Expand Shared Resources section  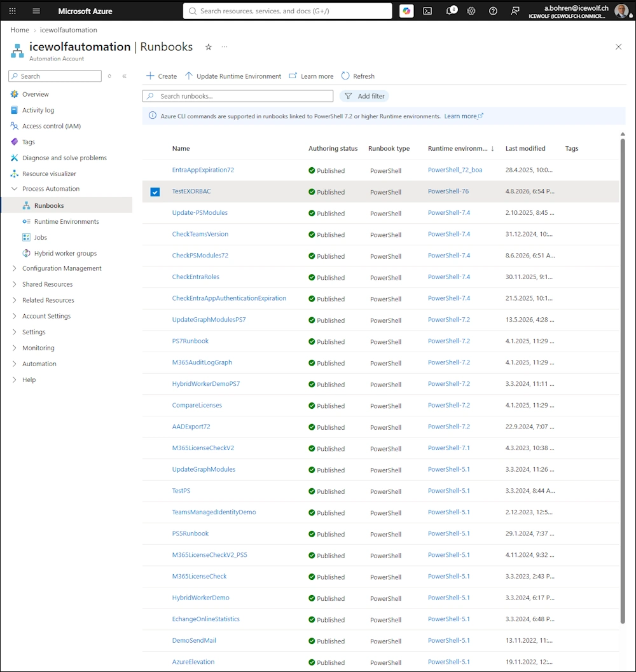coord(14,284)
